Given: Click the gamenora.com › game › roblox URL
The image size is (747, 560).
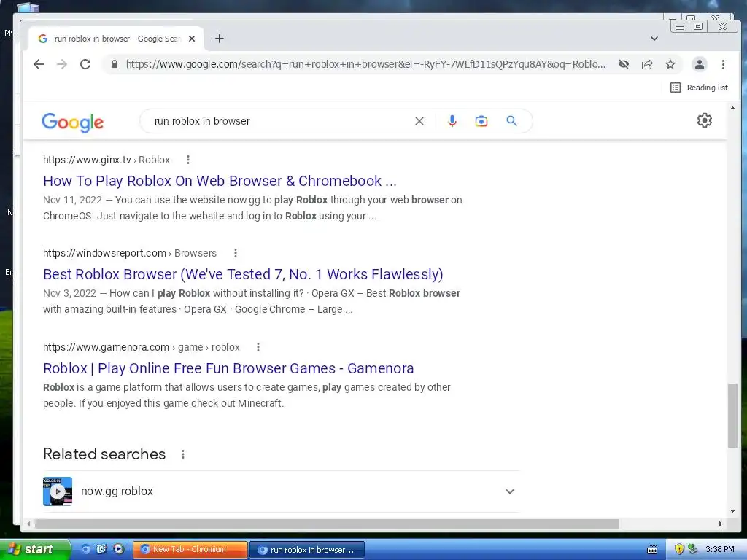Looking at the screenshot, I should click(142, 347).
